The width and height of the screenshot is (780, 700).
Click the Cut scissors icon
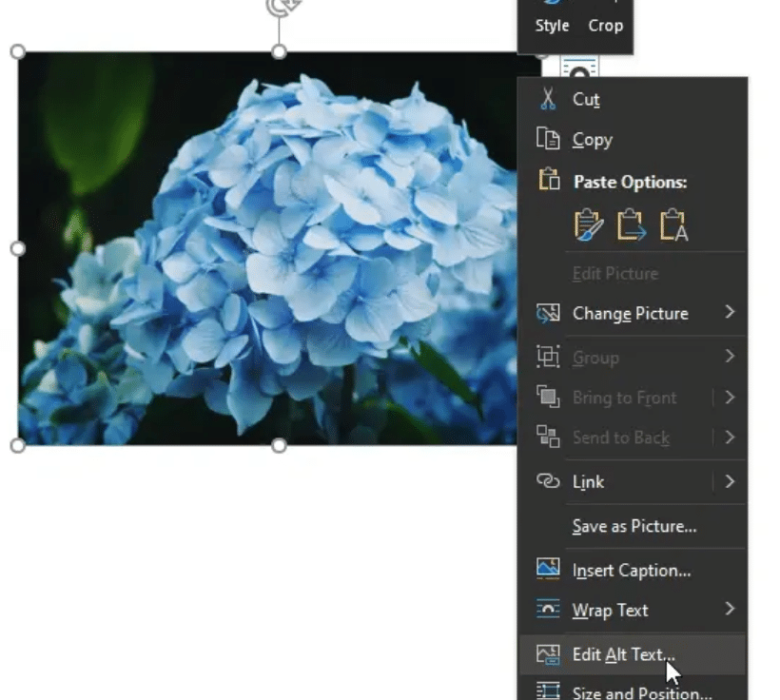(548, 99)
